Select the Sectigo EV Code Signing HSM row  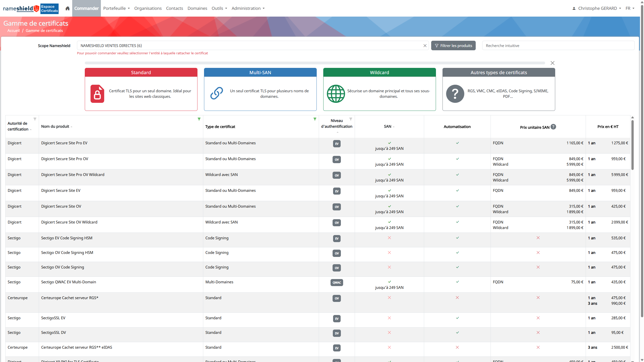(318, 240)
